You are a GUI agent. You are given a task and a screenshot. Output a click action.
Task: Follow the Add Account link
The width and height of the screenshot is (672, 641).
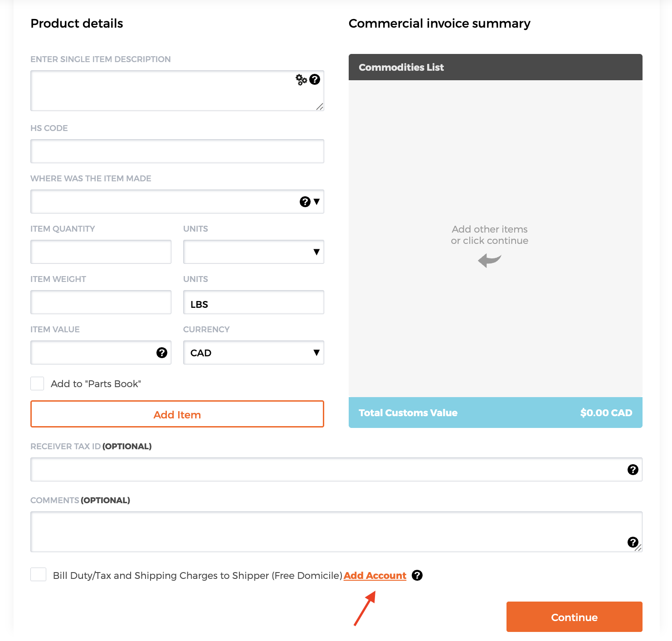[375, 575]
